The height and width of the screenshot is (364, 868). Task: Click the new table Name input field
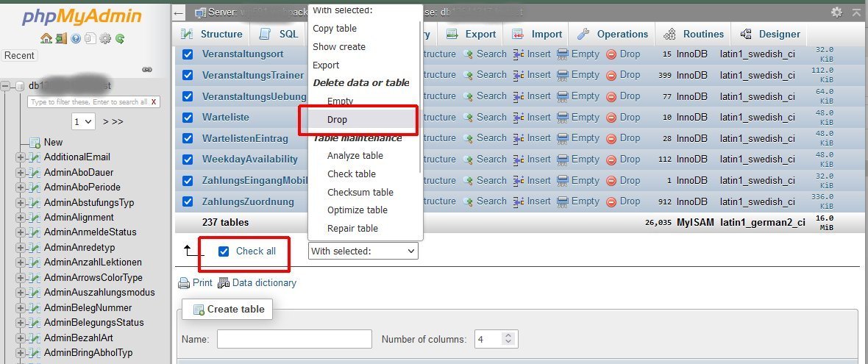click(x=294, y=339)
